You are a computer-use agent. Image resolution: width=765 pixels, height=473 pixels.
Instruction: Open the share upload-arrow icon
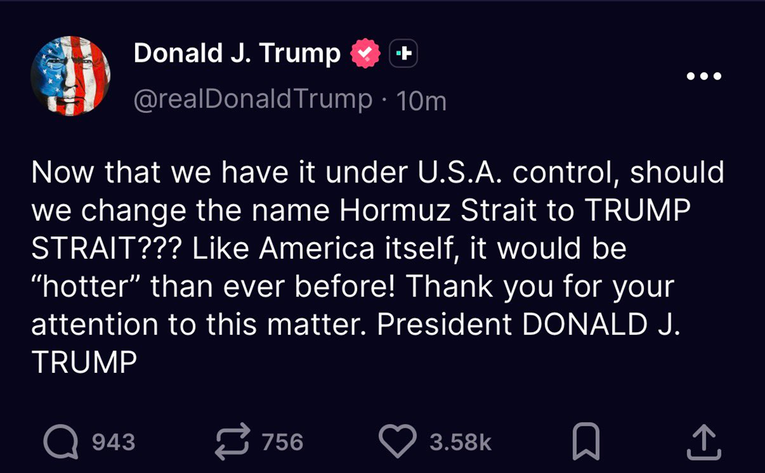704,442
